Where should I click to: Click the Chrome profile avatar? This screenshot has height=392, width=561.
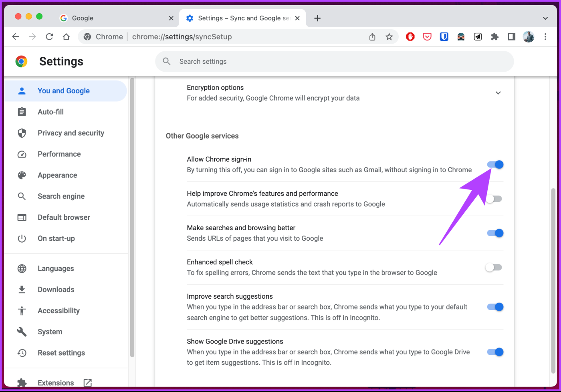(528, 36)
